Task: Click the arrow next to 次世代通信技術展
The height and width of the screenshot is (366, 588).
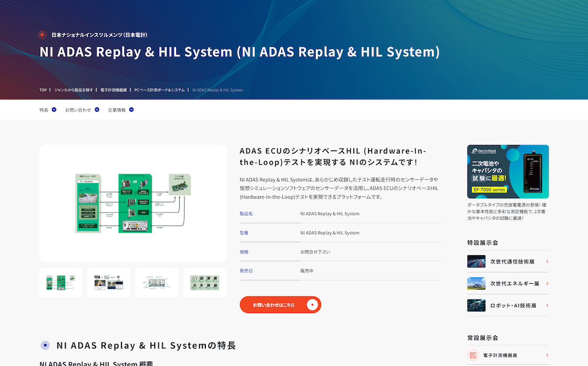Action: point(547,262)
